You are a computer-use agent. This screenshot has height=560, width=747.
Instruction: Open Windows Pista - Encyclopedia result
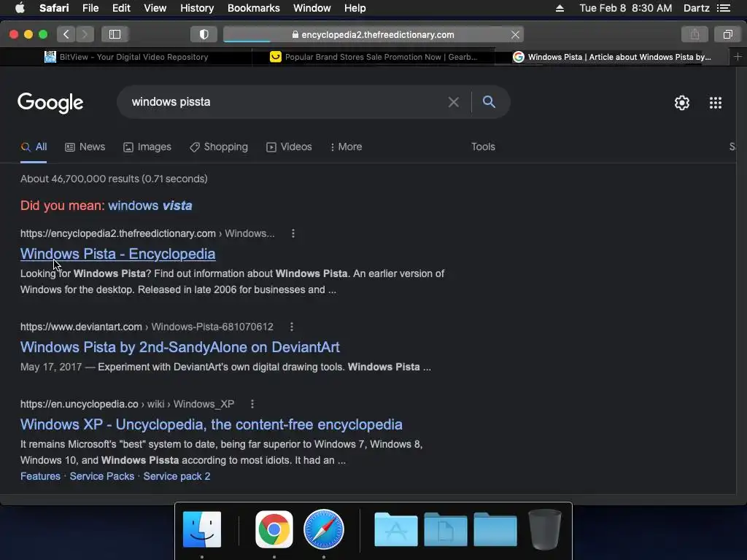(x=117, y=254)
